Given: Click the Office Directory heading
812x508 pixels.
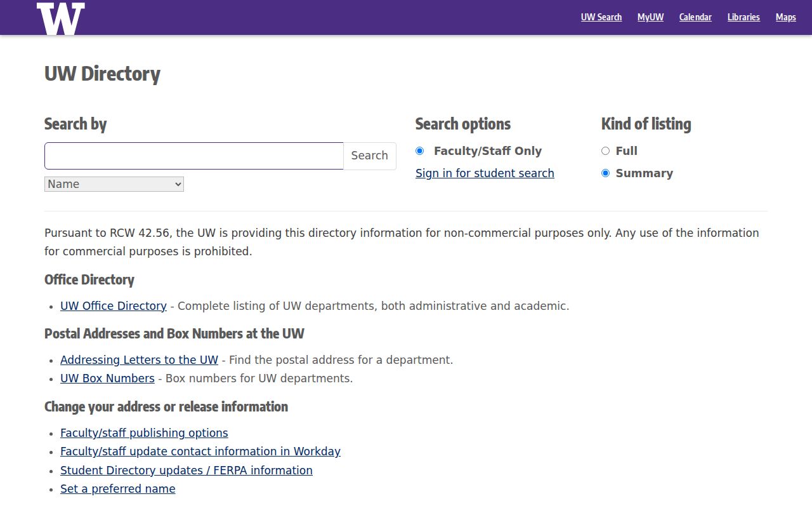Looking at the screenshot, I should pos(89,280).
